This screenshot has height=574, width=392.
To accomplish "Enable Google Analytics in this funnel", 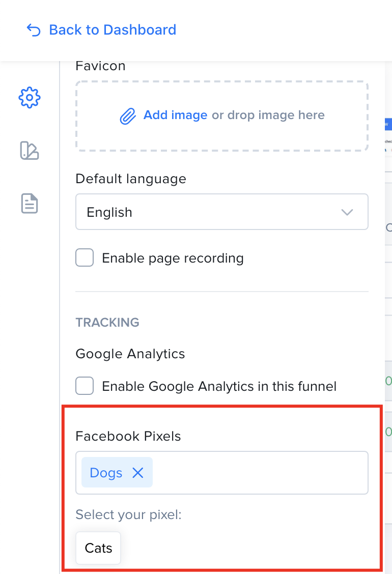I will 85,386.
